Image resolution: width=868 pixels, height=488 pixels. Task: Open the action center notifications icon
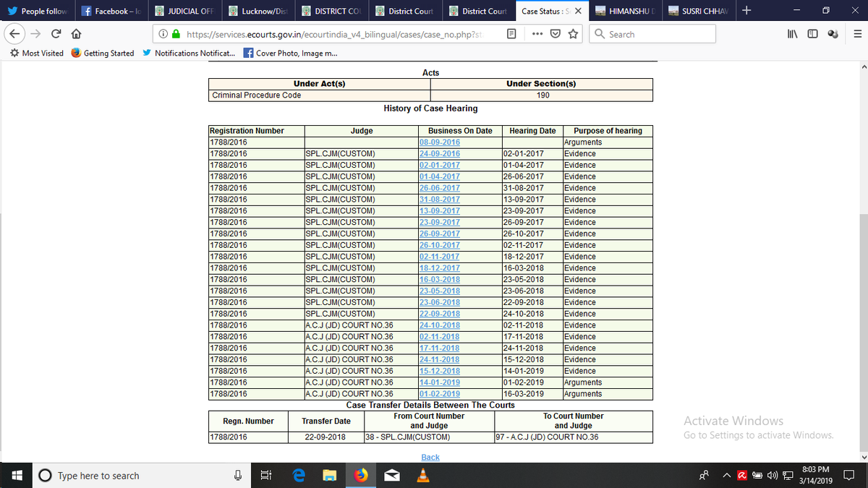(851, 476)
